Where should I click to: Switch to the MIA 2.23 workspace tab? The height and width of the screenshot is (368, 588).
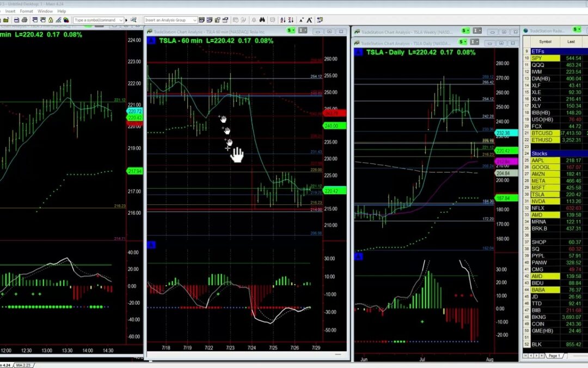tap(22, 365)
